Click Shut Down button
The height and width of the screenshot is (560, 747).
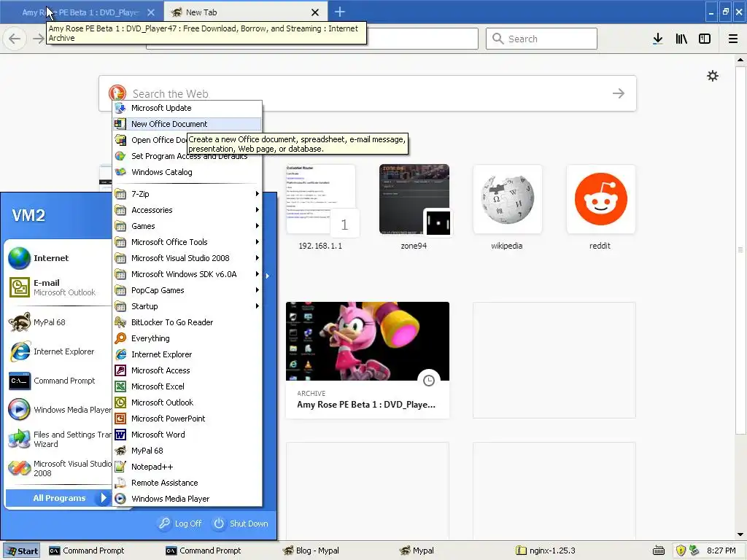click(x=241, y=524)
